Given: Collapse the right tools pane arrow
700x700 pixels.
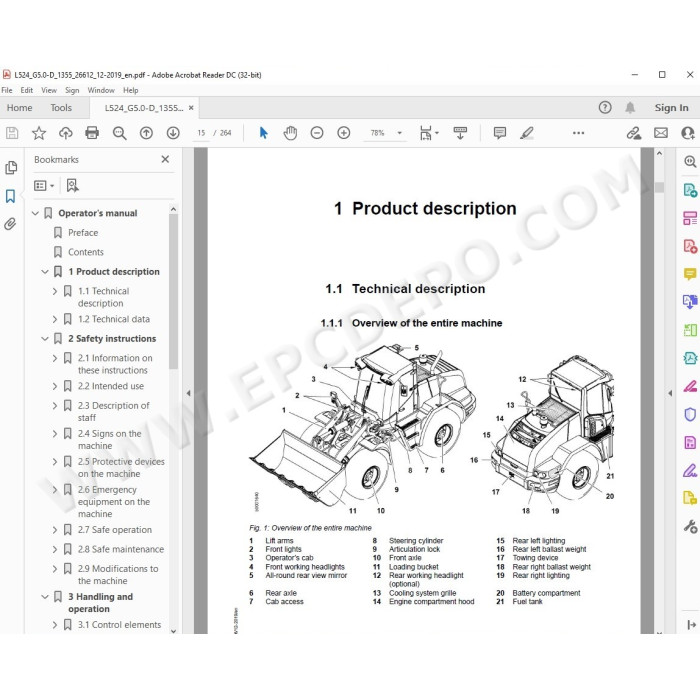Looking at the screenshot, I should [670, 393].
